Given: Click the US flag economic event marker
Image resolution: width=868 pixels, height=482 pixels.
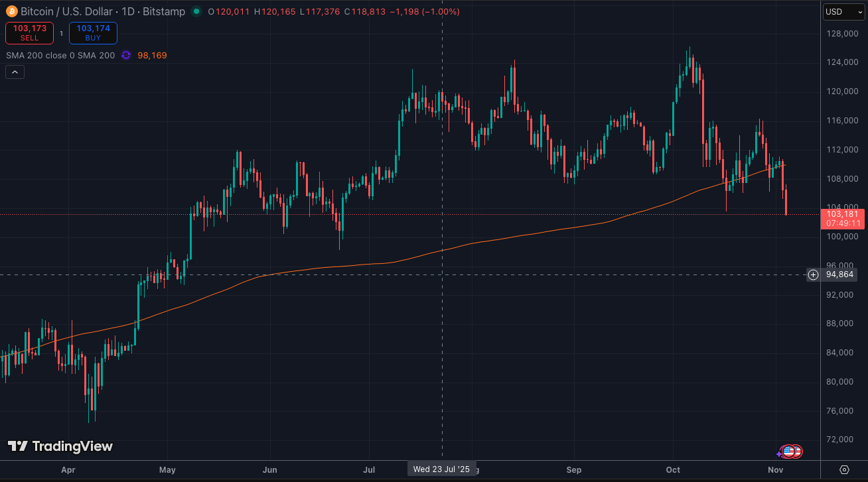Looking at the screenshot, I should click(788, 452).
